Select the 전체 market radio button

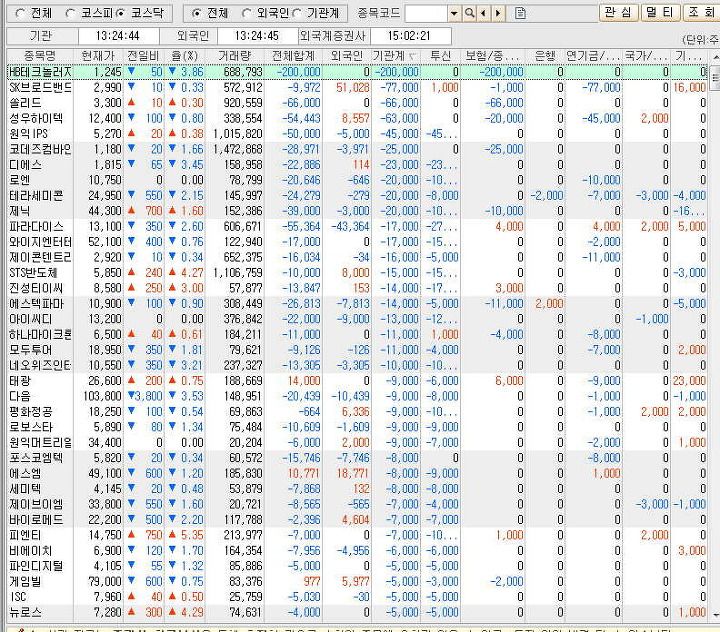[20, 13]
